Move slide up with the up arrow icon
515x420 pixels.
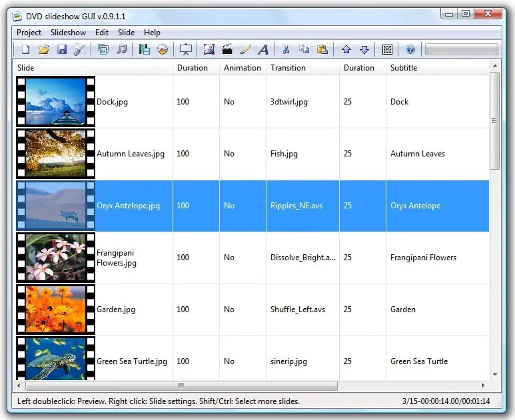coord(346,49)
